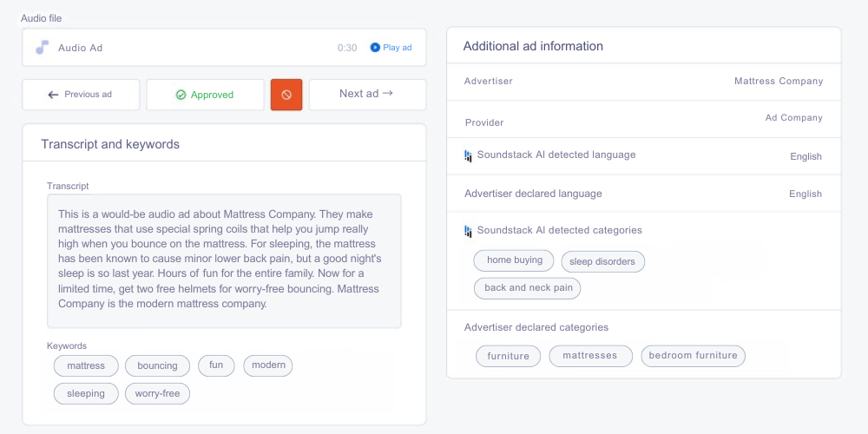
Task: Select the furniture declared category chip
Action: pyautogui.click(x=508, y=356)
